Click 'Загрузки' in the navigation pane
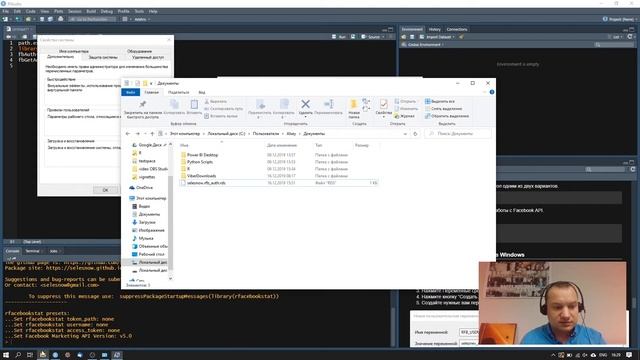640x360 pixels. [147, 222]
